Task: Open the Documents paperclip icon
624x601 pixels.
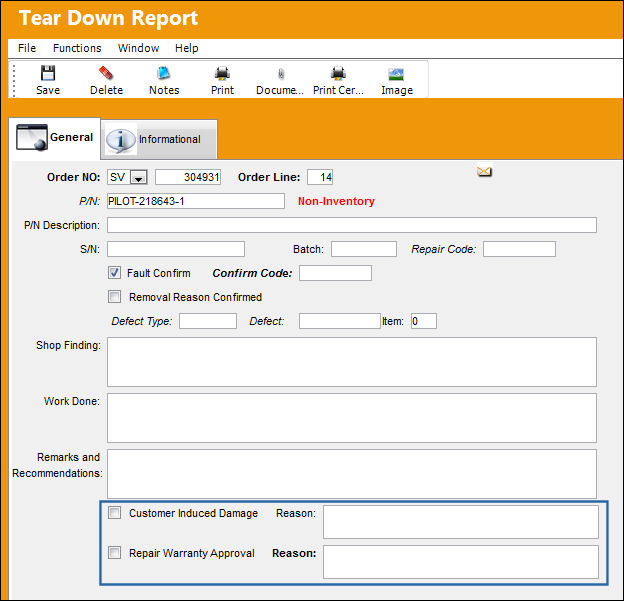Action: click(x=281, y=74)
